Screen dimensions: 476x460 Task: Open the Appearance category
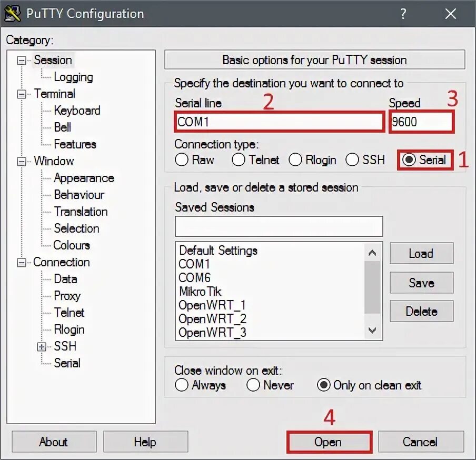(x=84, y=178)
